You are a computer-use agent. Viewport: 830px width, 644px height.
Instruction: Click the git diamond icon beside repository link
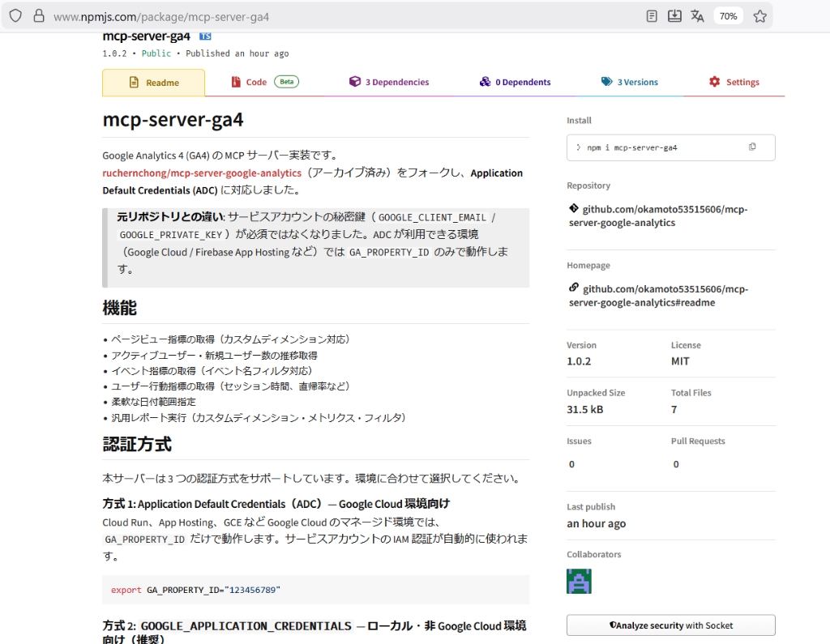click(x=574, y=208)
